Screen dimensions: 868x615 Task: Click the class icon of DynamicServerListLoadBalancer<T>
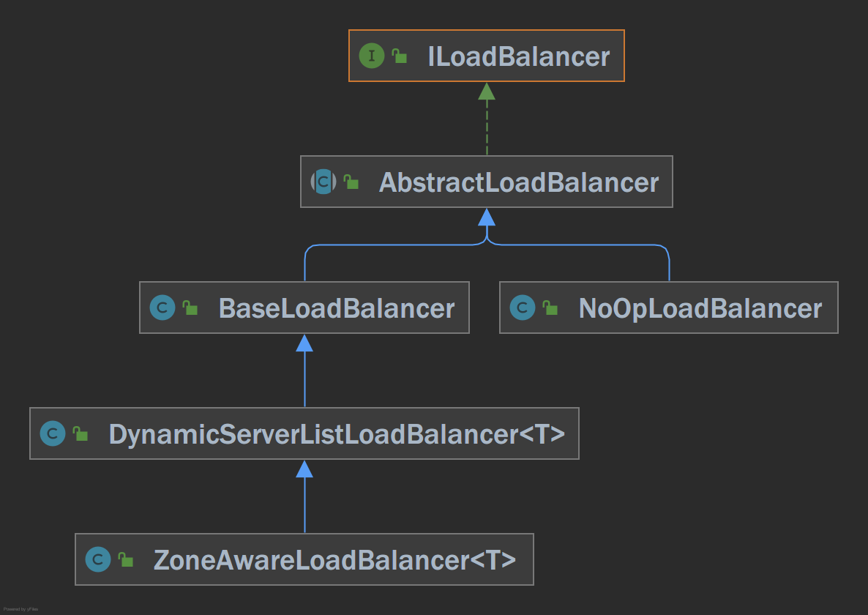(53, 433)
